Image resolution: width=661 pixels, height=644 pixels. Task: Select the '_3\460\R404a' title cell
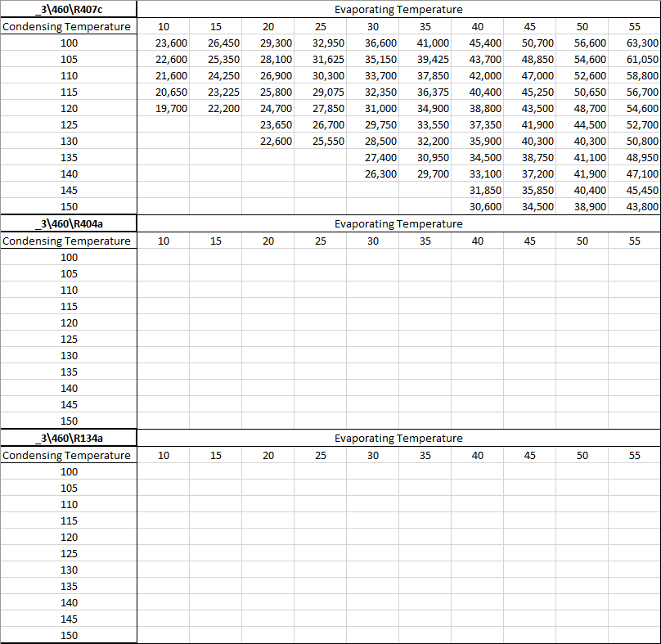click(x=69, y=223)
